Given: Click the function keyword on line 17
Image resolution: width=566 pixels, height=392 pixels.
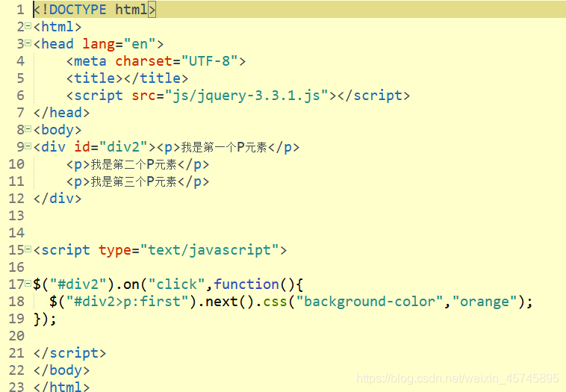Looking at the screenshot, I should [x=246, y=284].
